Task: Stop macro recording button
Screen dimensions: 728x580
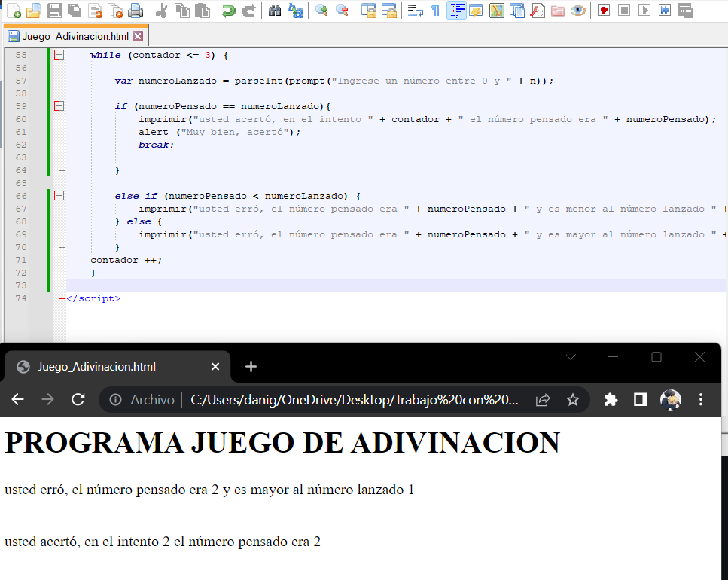Action: pos(624,11)
